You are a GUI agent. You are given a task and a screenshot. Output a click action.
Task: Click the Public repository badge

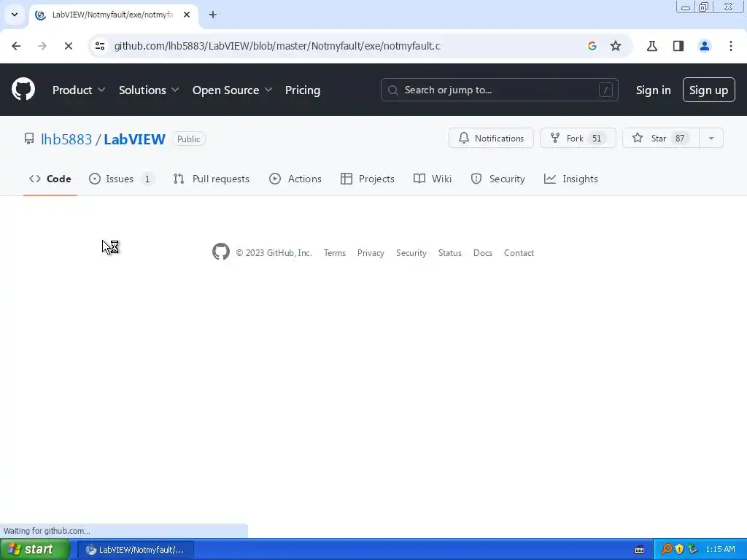(x=189, y=139)
